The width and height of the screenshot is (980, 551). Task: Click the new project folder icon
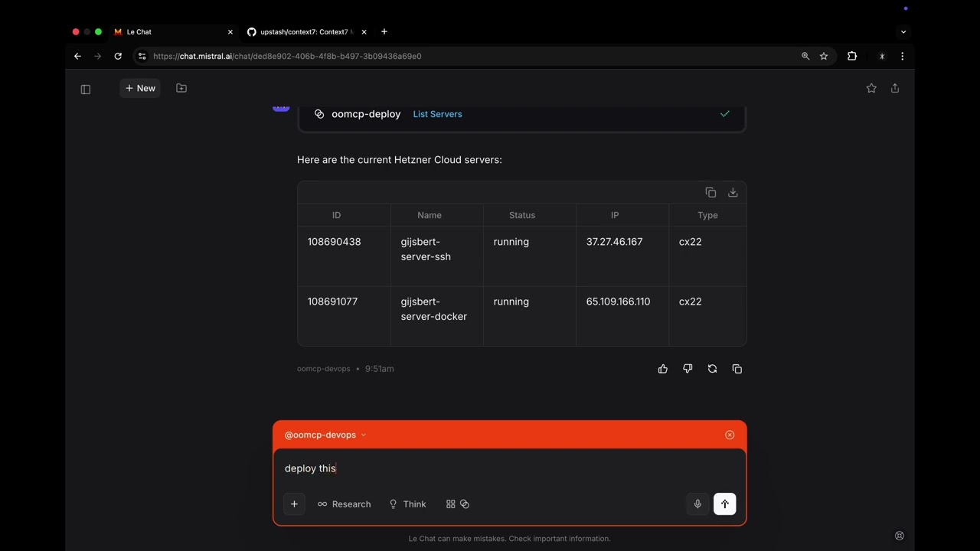click(x=181, y=88)
